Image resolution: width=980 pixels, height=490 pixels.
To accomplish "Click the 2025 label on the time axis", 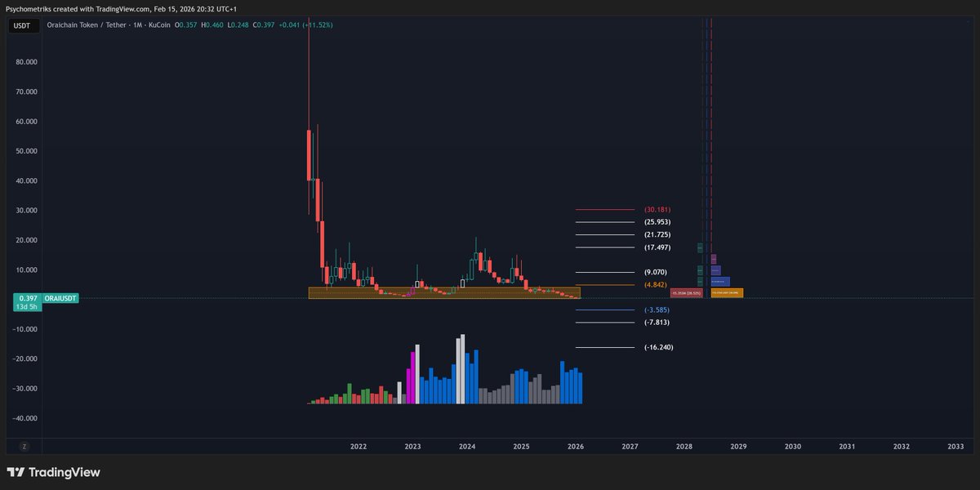I will 521,447.
